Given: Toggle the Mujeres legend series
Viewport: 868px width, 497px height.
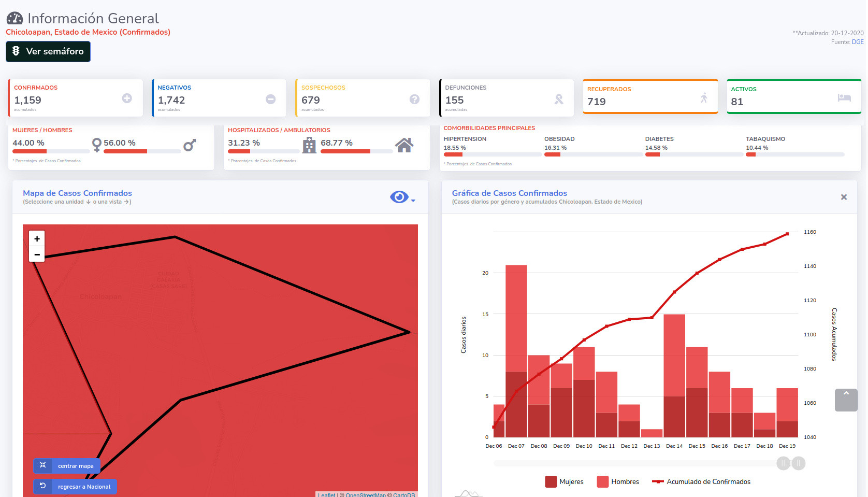Looking at the screenshot, I should pyautogui.click(x=564, y=482).
